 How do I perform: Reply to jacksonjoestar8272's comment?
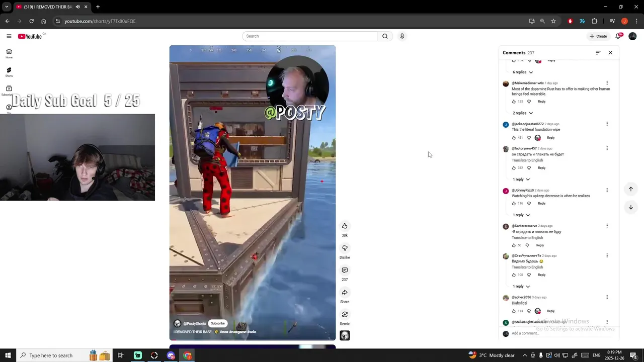tap(551, 138)
